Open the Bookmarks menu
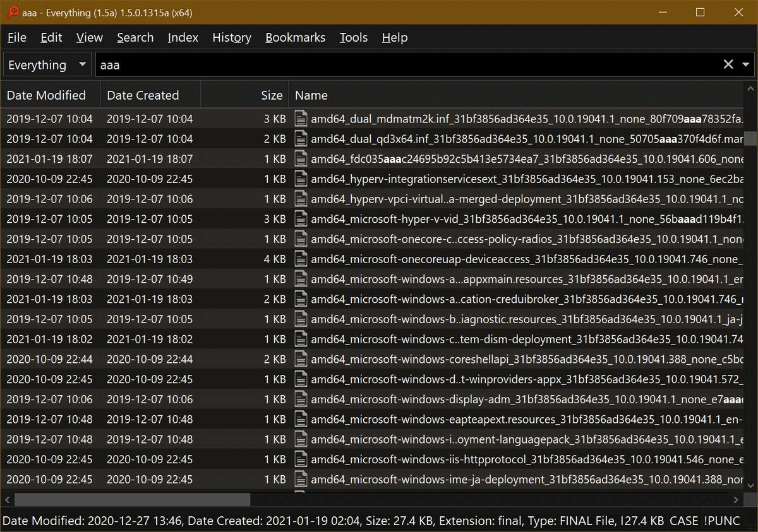Viewport: 758px width, 532px height. pyautogui.click(x=296, y=37)
